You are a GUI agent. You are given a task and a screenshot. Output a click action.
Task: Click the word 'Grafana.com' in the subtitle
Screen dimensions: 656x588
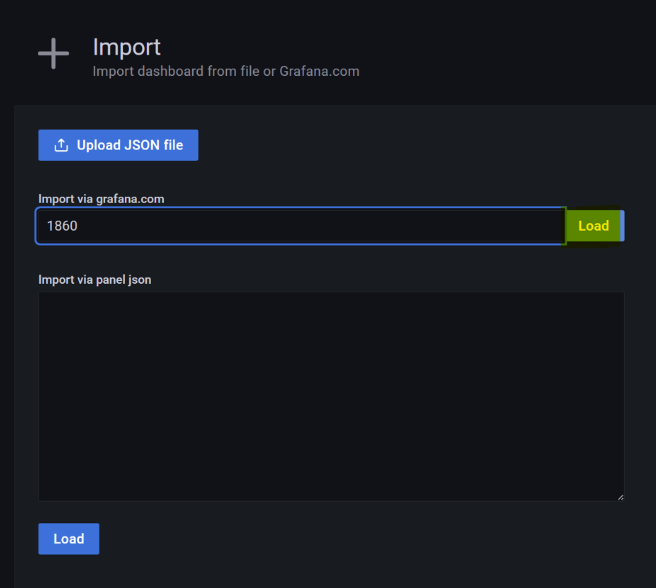tap(320, 72)
